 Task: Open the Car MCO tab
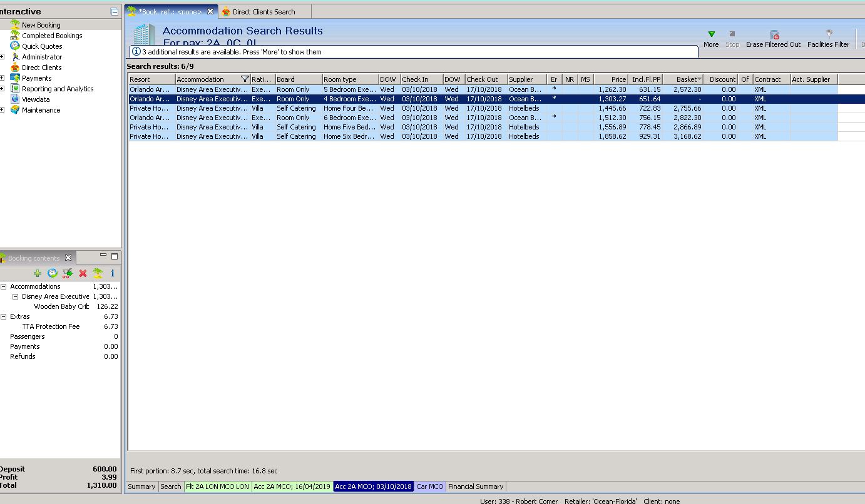430,486
